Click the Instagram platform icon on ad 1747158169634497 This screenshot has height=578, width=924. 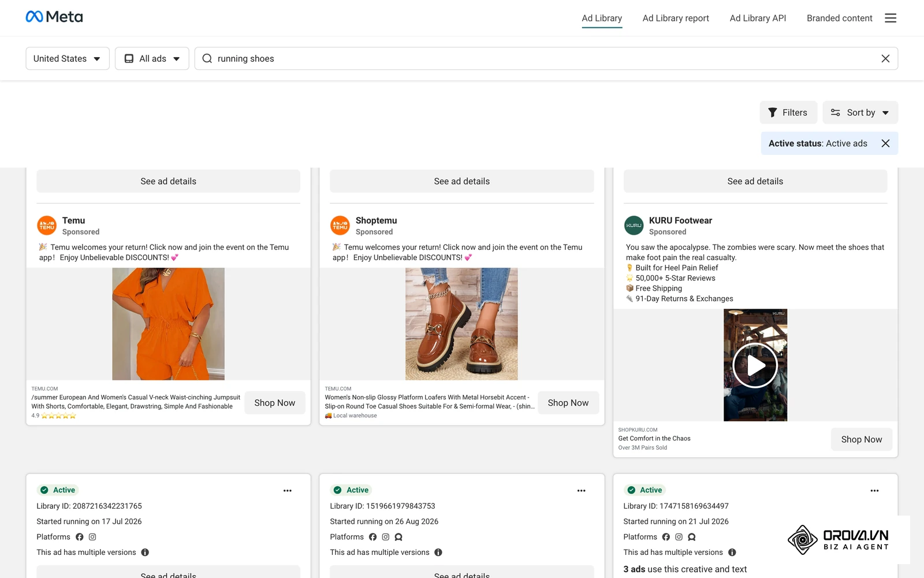679,537
